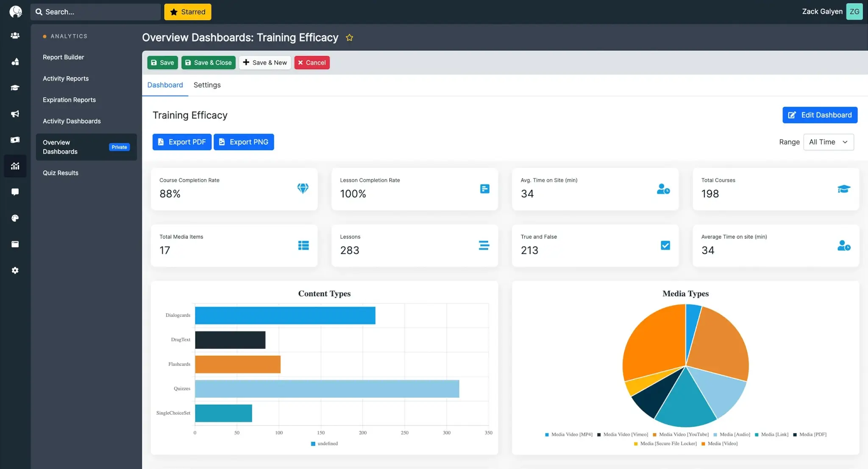
Task: Click Export PDF
Action: point(181,142)
